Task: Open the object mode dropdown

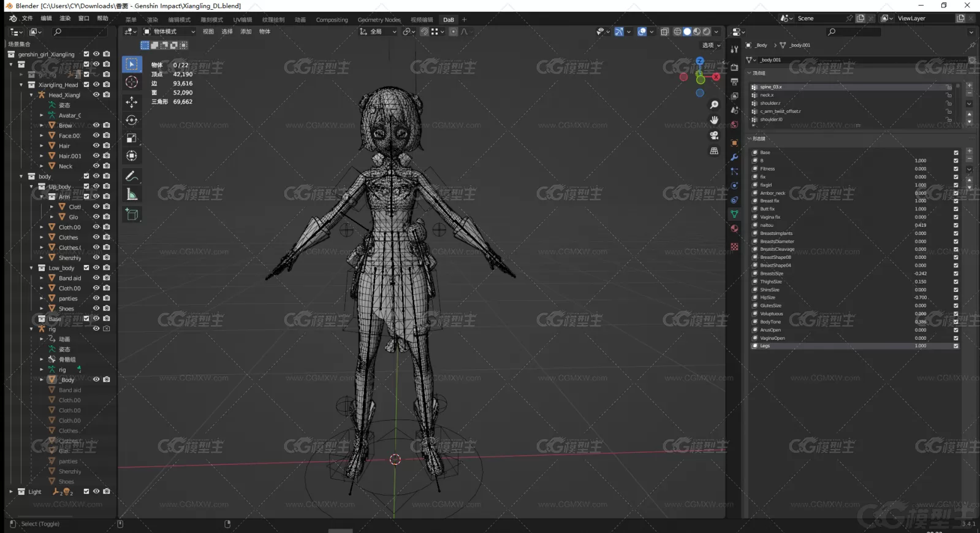Action: (x=169, y=32)
